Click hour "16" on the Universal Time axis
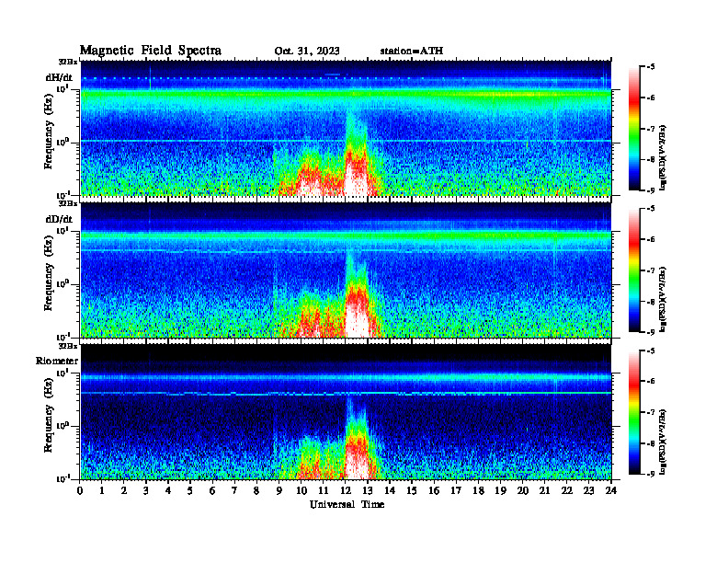728x563 pixels. pyautogui.click(x=434, y=490)
